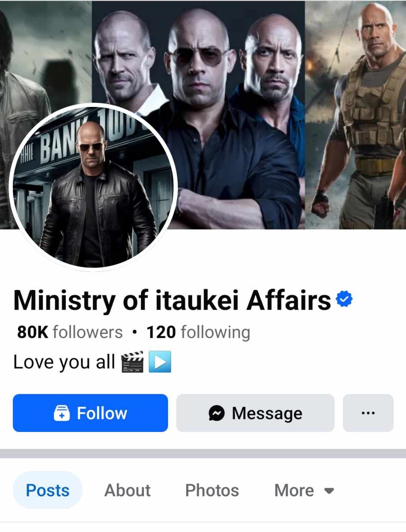Switch to the About tab

coord(128,490)
